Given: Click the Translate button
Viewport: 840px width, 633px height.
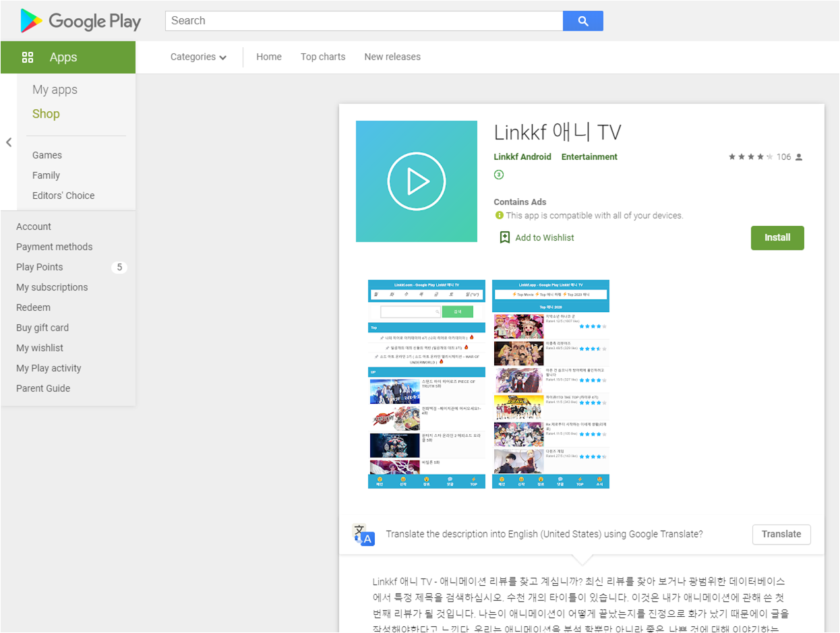Looking at the screenshot, I should click(x=781, y=534).
